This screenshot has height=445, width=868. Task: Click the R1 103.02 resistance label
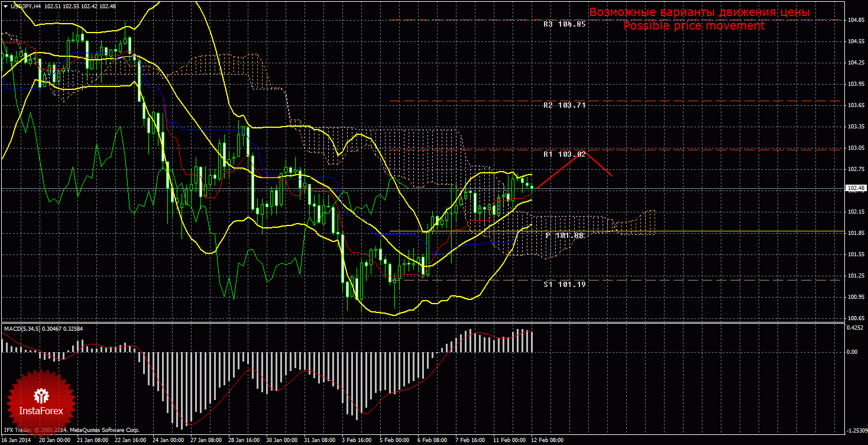pos(564,154)
